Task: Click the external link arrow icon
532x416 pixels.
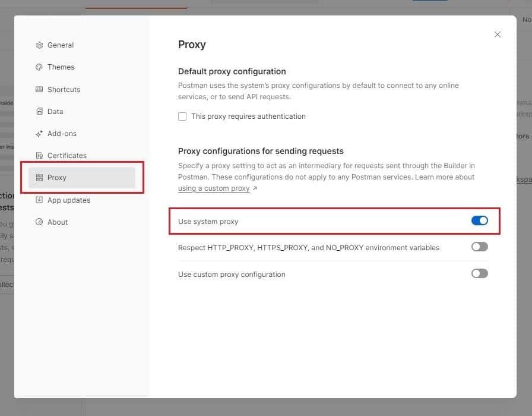Action: point(255,188)
